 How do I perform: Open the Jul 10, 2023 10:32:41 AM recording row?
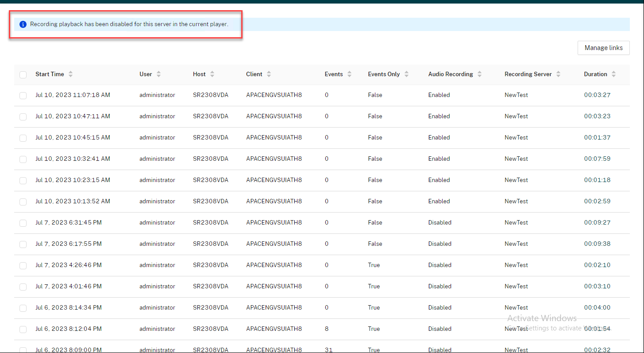coord(73,159)
